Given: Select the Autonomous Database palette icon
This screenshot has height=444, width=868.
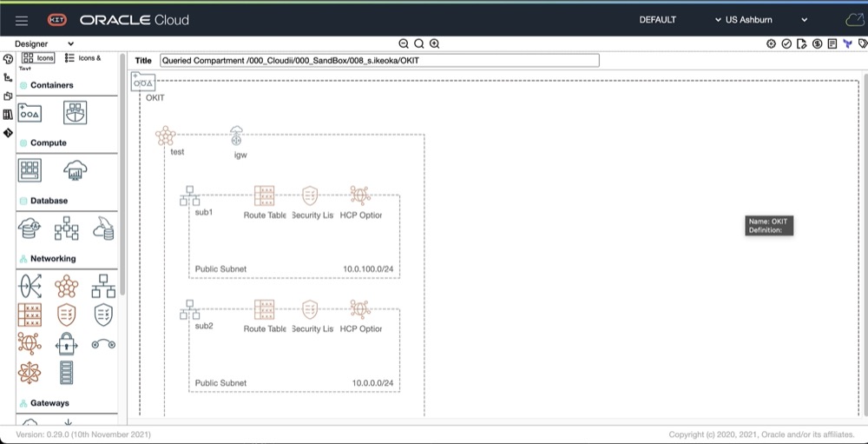Looking at the screenshot, I should (x=29, y=229).
